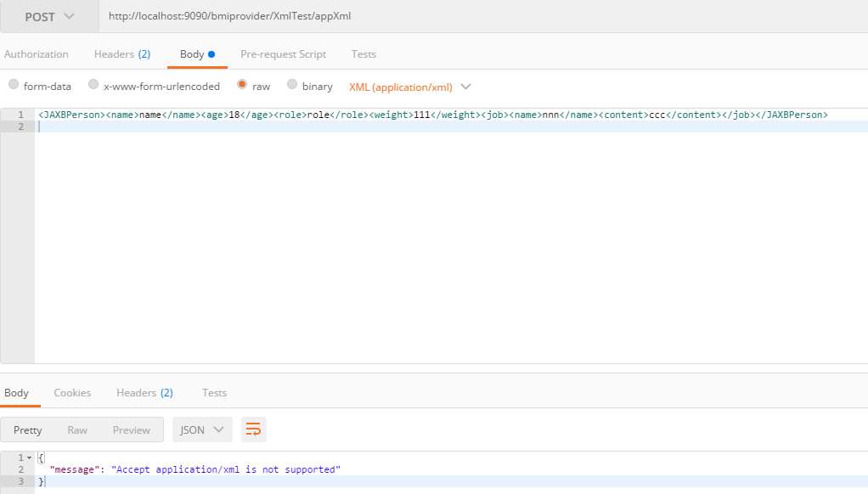Click the empty line 2 in request editor
This screenshot has width=868, height=494.
pyautogui.click(x=451, y=126)
